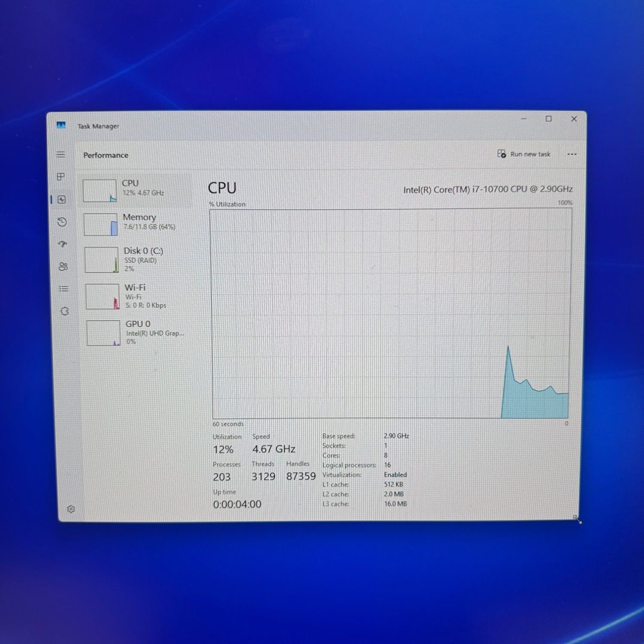Open the Users page icon
The height and width of the screenshot is (644, 644).
(x=63, y=267)
